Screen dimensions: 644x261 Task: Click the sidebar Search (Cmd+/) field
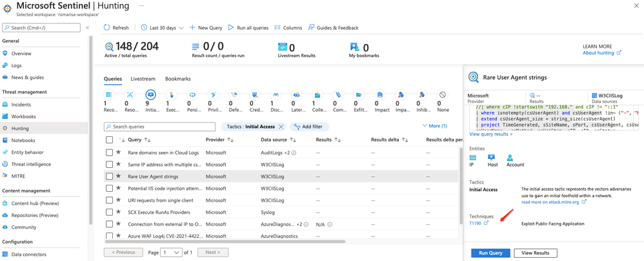[x=41, y=28]
